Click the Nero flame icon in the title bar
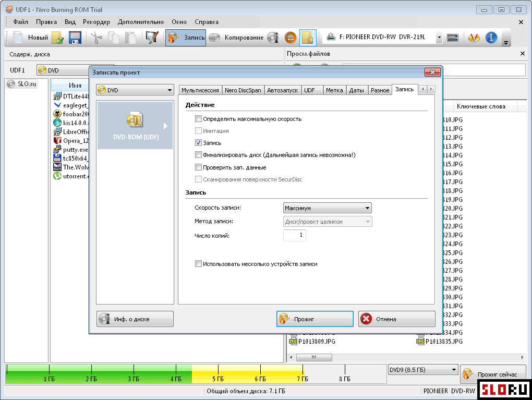This screenshot has width=532, height=400. (x=9, y=9)
